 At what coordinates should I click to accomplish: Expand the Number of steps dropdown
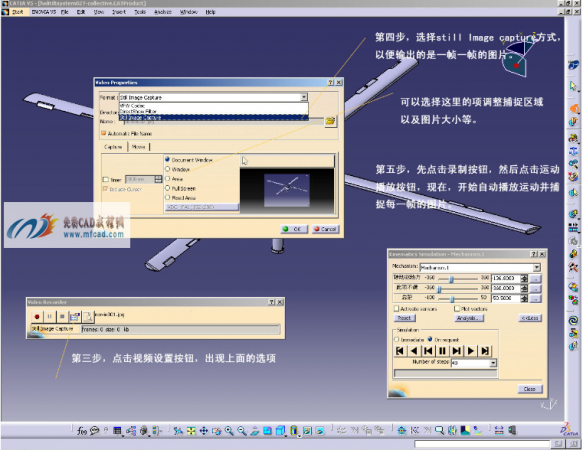pyautogui.click(x=493, y=363)
